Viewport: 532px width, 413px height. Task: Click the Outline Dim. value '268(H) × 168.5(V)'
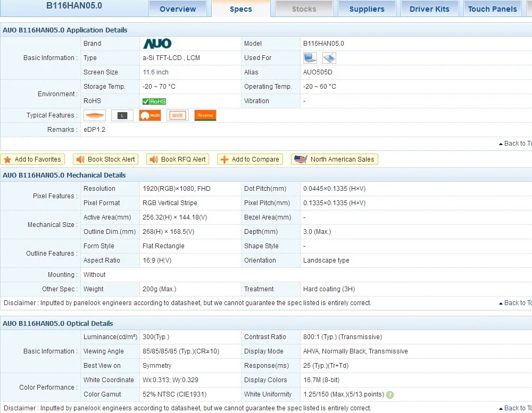pyautogui.click(x=168, y=232)
